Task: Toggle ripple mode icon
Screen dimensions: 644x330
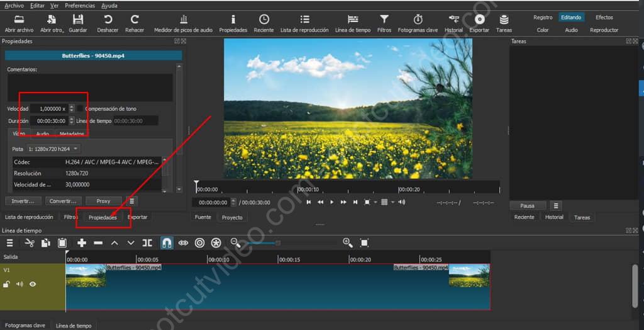Action: 199,242
